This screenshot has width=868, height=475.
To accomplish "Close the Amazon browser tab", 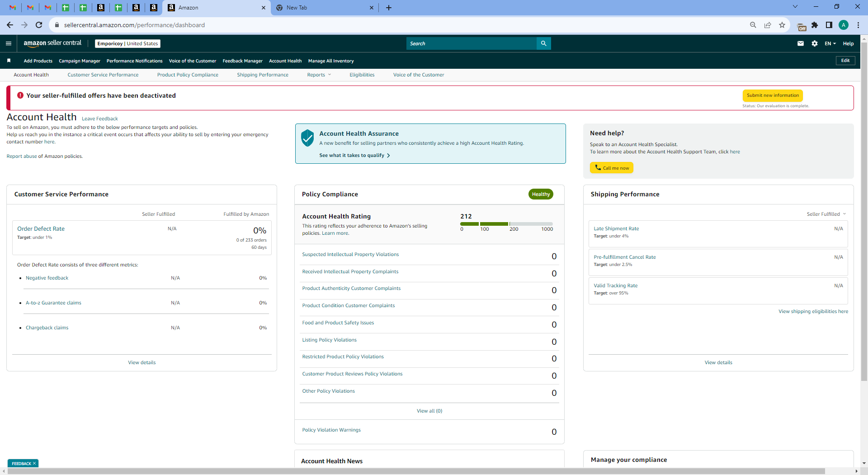I will 264,8.
